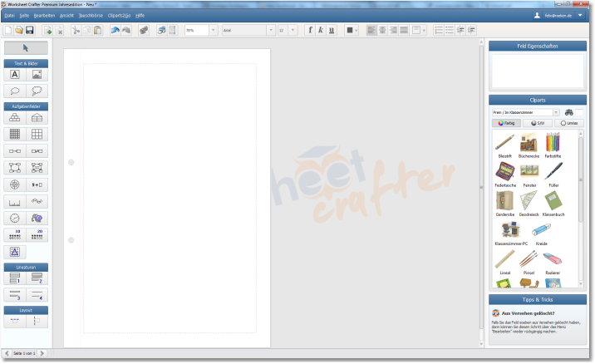Open the Hilfe menu
595x364 pixels.
point(140,16)
